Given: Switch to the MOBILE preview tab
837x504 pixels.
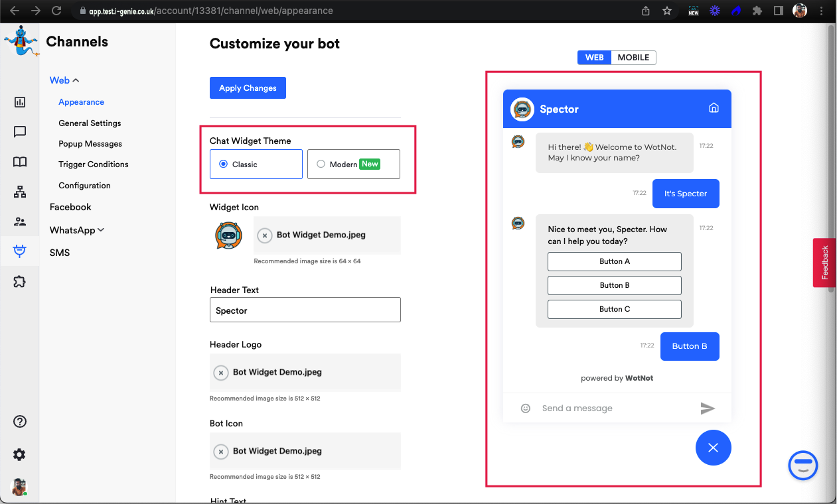Looking at the screenshot, I should pos(633,57).
